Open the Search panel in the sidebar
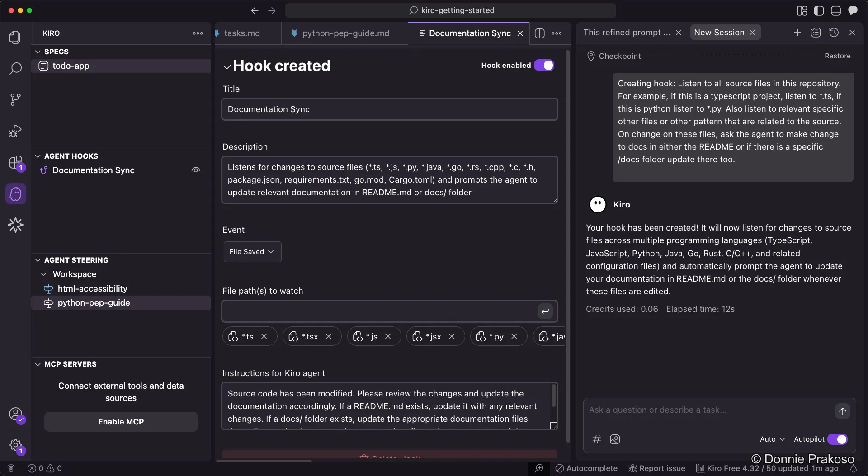 [x=15, y=69]
